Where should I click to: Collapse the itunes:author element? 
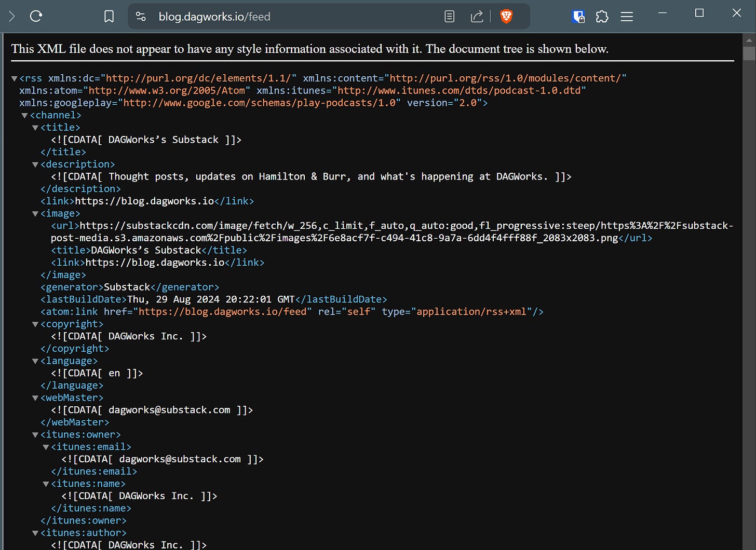(35, 533)
